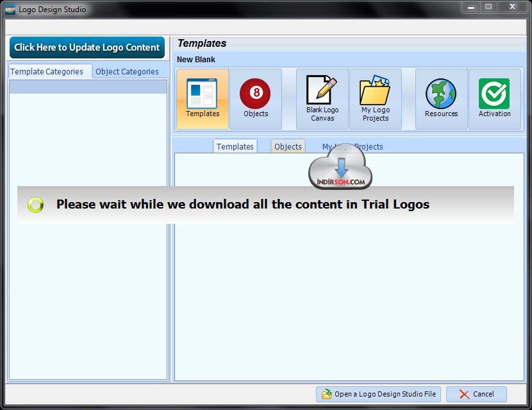Open the Objects 8-ball icon
This screenshot has width=532, height=410.
click(256, 99)
